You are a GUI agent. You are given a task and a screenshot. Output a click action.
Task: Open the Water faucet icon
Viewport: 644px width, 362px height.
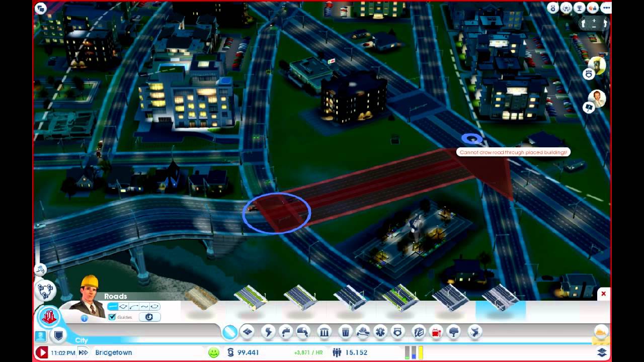(x=286, y=332)
